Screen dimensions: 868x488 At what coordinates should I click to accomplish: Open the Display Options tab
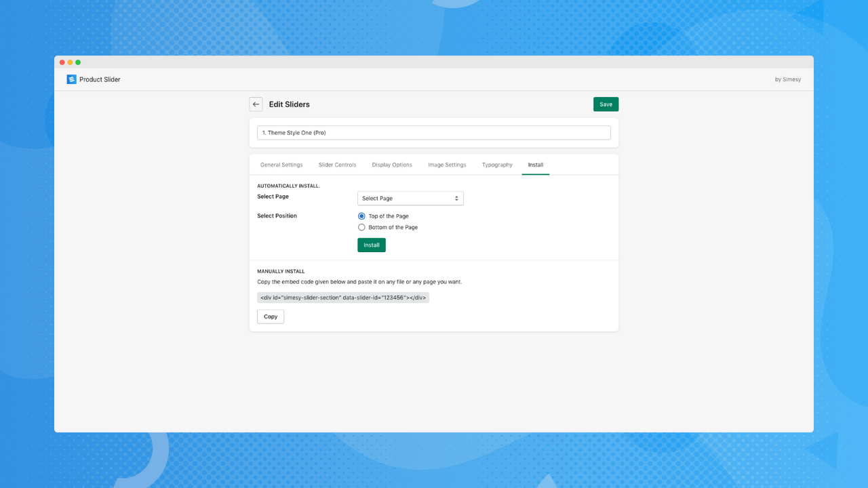point(392,165)
